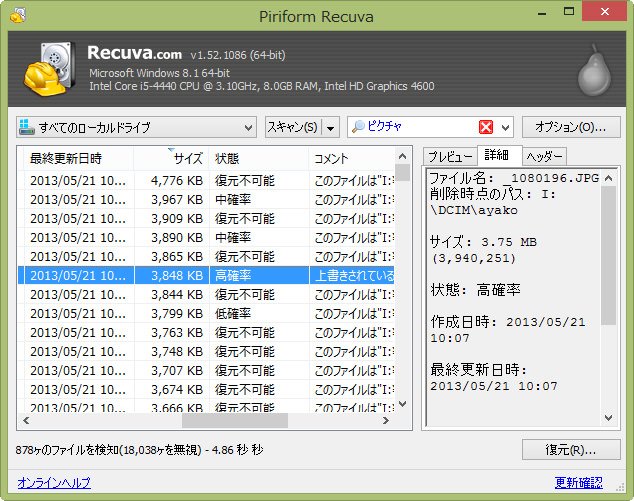
Task: Click the file list scroll up arrow
Action: point(402,156)
